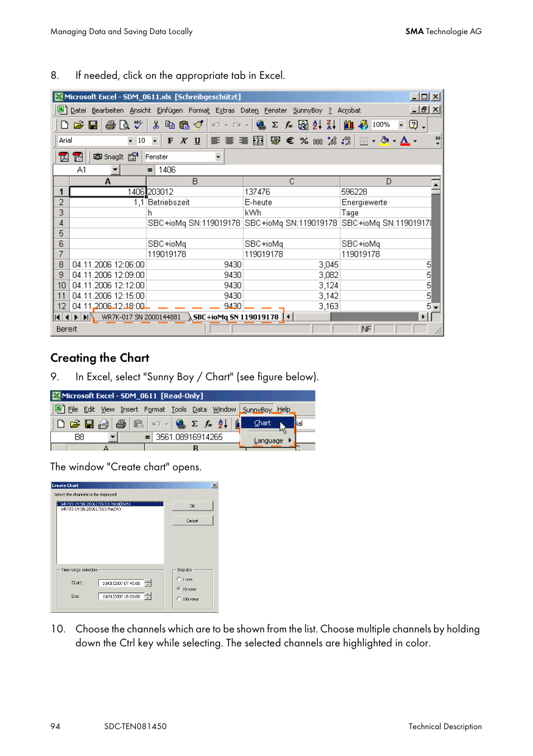Screen dimensions: 533x756
Task: Toggle Italic K button in formatting toolbar
Action: pos(184,141)
